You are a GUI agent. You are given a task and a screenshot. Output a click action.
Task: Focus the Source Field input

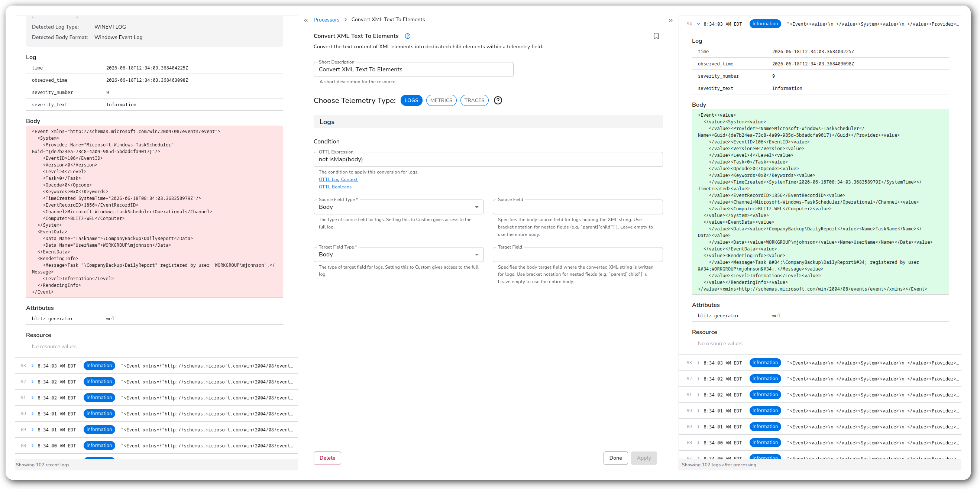pyautogui.click(x=578, y=207)
